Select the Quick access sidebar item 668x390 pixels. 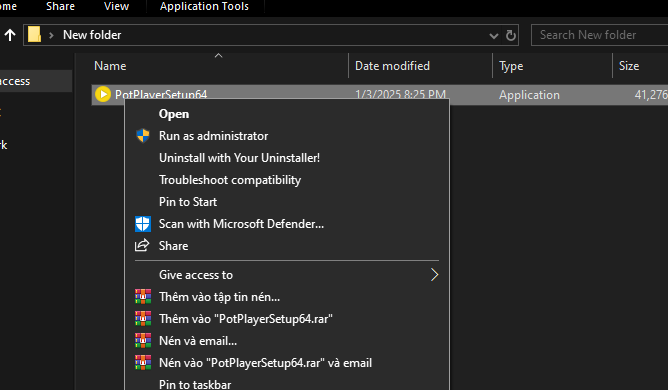point(36,81)
